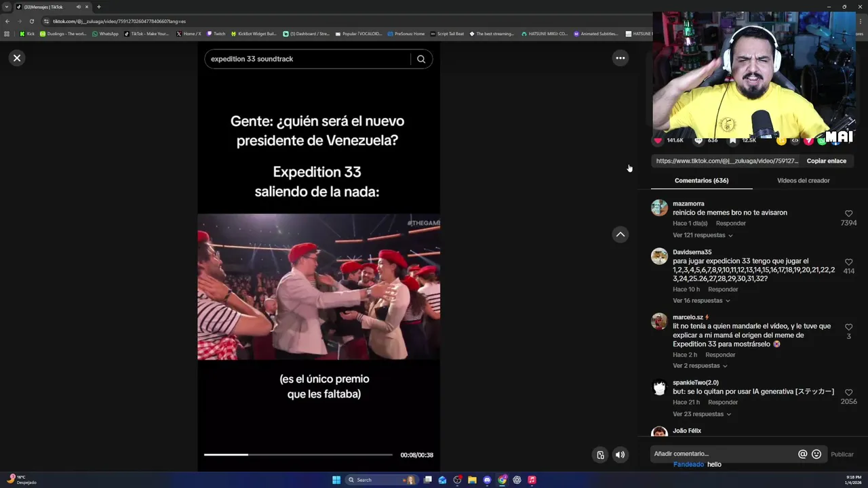
Task: Click the comments bubble icon showing 636
Action: [698, 140]
